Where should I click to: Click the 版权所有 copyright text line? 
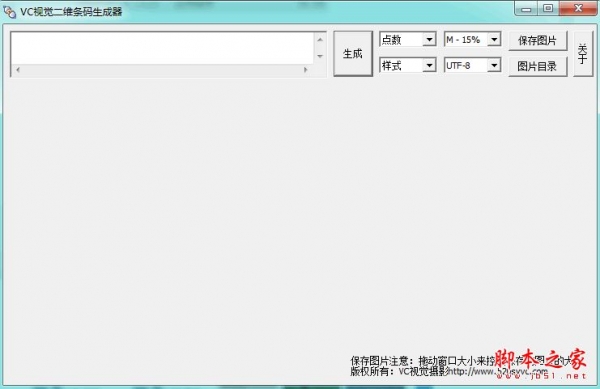[x=449, y=371]
